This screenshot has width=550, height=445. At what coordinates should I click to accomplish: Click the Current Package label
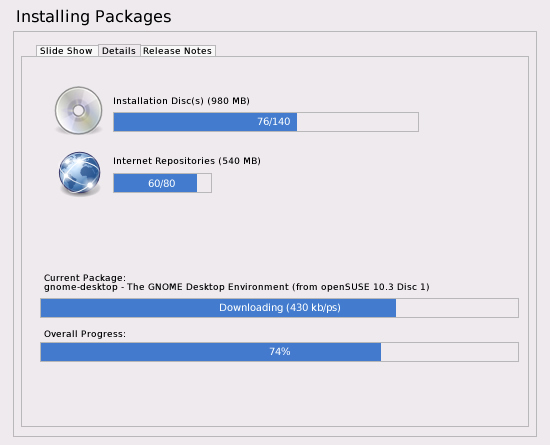click(x=85, y=278)
